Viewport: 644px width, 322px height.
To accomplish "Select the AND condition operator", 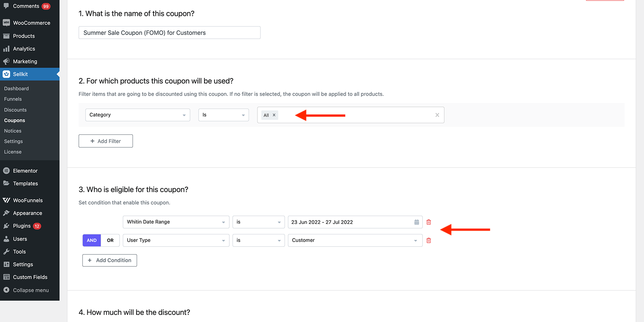I will pos(92,240).
